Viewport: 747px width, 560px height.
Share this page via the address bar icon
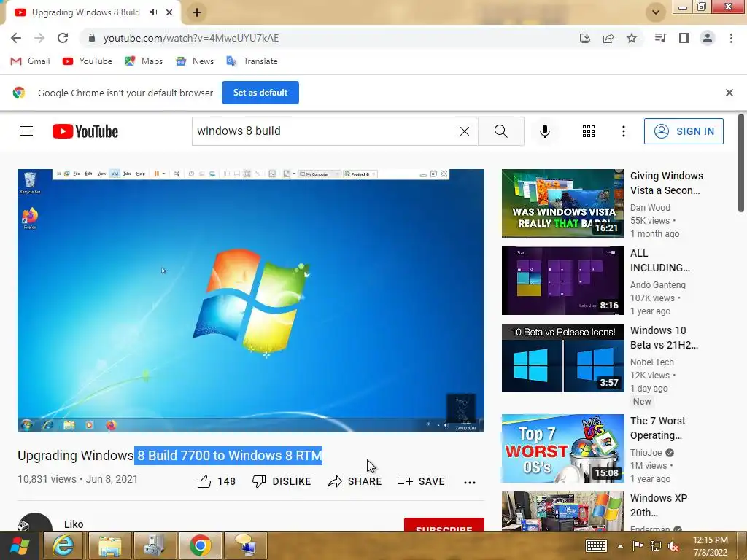click(608, 38)
